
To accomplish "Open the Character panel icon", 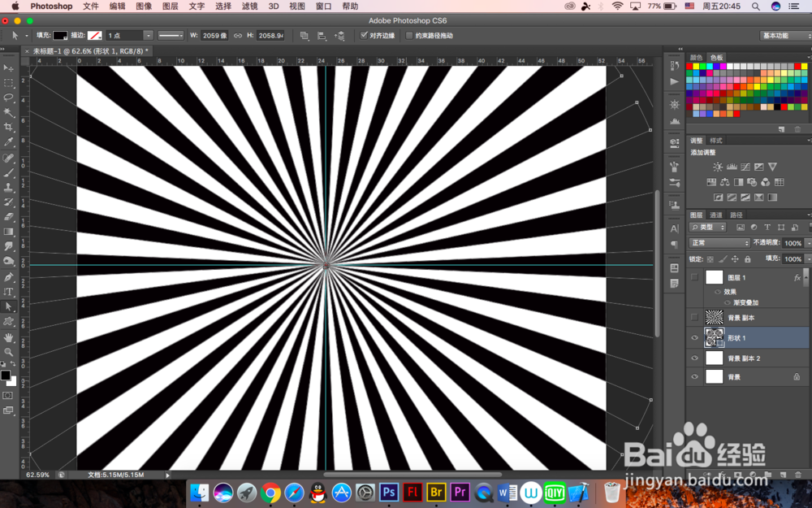I will pos(674,228).
